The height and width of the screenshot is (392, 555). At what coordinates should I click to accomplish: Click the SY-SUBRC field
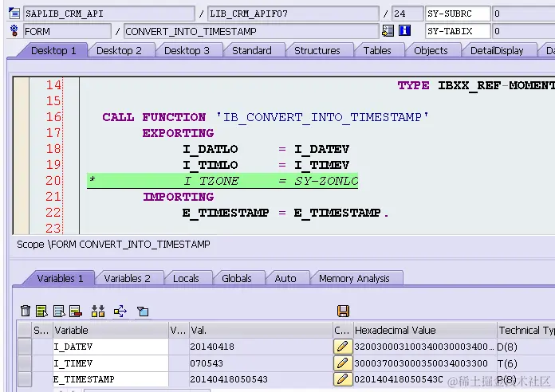pyautogui.click(x=458, y=14)
